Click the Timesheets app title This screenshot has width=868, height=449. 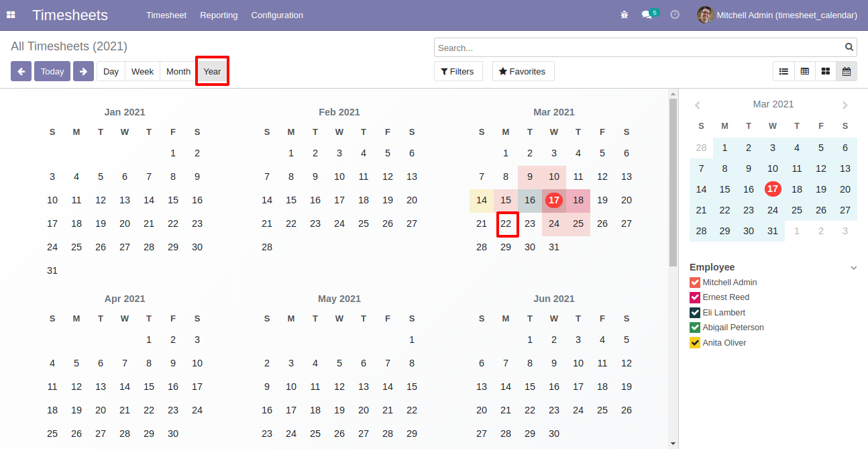pos(70,15)
